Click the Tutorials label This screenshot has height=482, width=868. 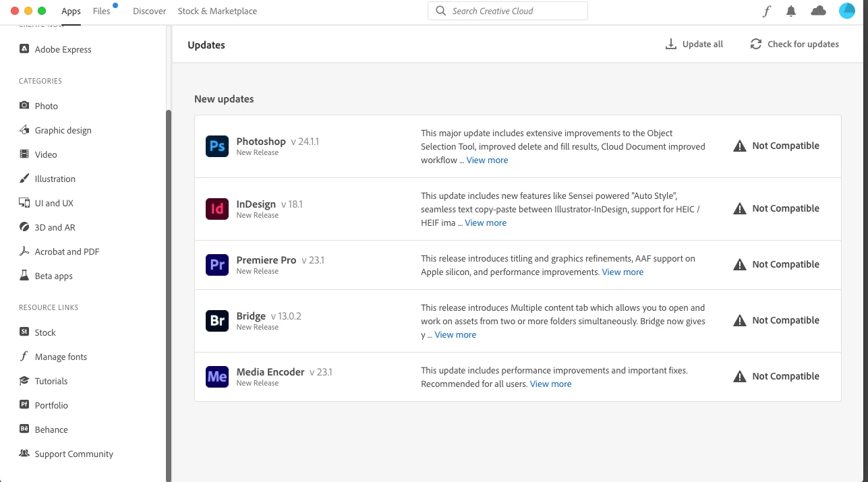[51, 381]
